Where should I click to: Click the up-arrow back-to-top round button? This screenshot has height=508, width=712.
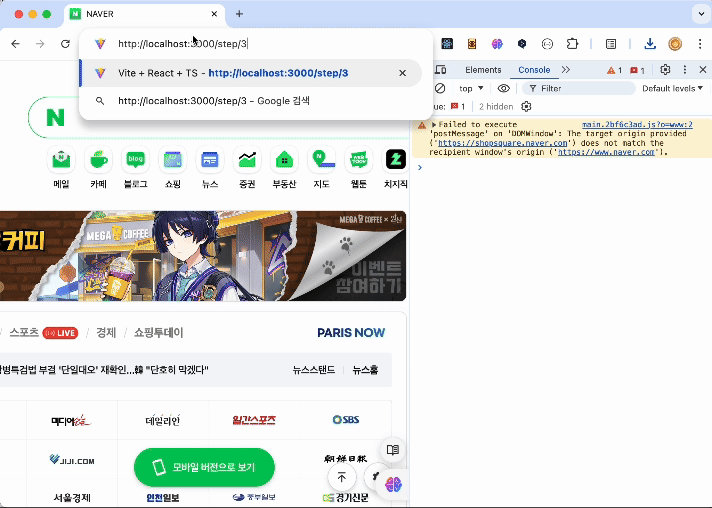[341, 477]
